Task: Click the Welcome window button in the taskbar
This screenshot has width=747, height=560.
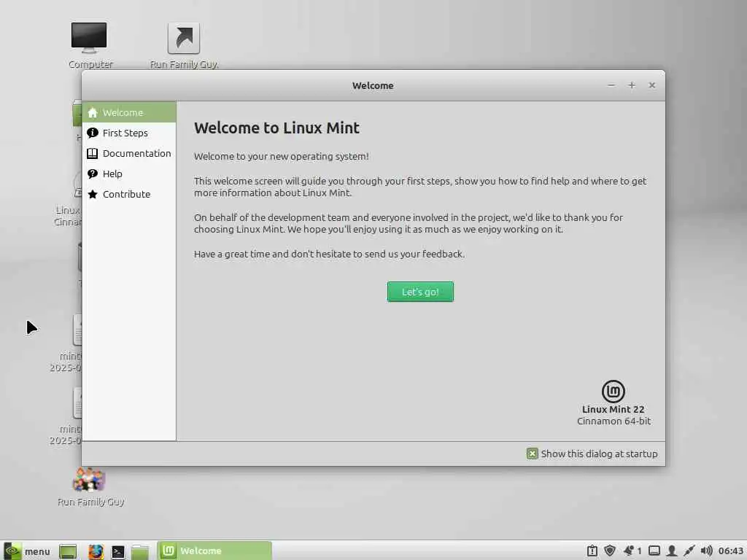Action: pyautogui.click(x=214, y=551)
